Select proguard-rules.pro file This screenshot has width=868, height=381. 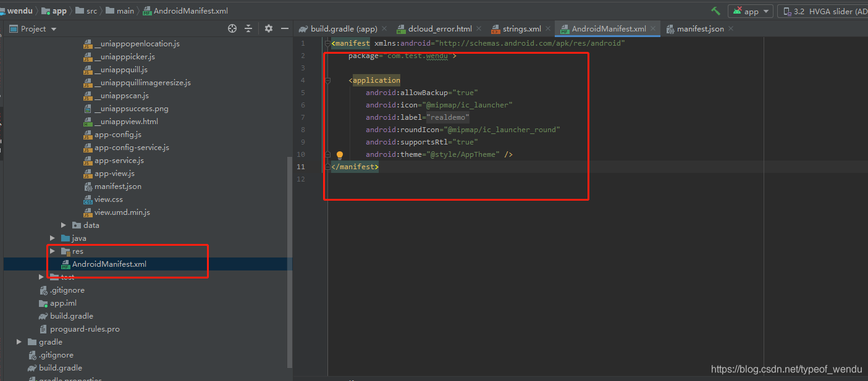(85, 329)
